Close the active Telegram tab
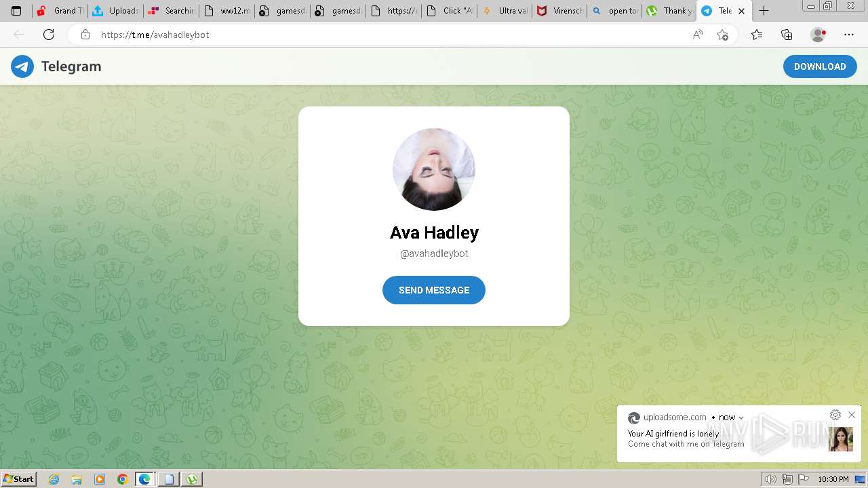 click(742, 11)
